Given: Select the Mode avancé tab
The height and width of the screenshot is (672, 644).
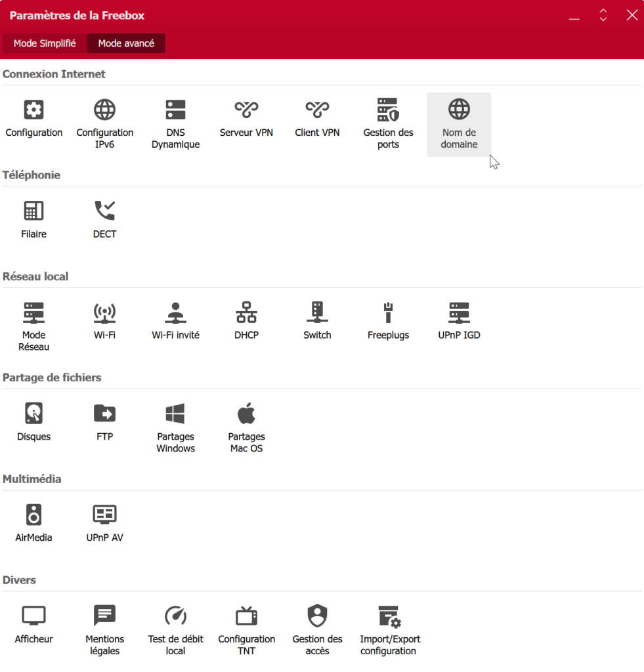Looking at the screenshot, I should pyautogui.click(x=126, y=43).
